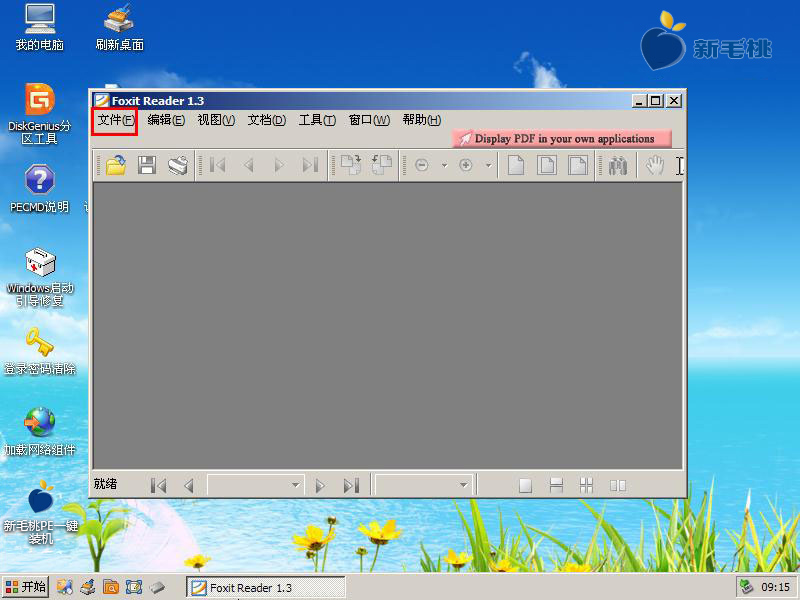Open the 帮助(H) menu
Image resolution: width=800 pixels, height=600 pixels.
click(x=421, y=120)
